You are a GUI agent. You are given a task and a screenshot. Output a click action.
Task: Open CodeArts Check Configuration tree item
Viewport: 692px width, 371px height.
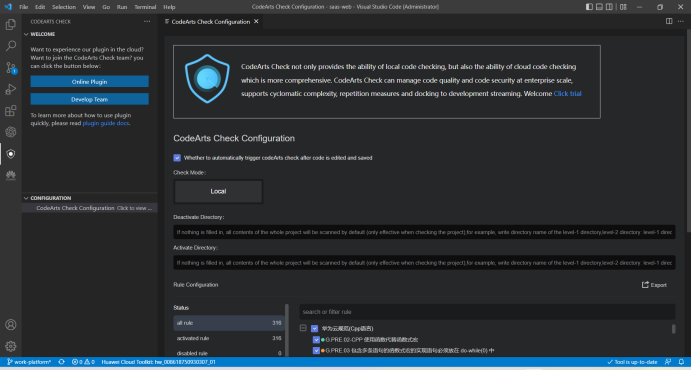point(90,208)
